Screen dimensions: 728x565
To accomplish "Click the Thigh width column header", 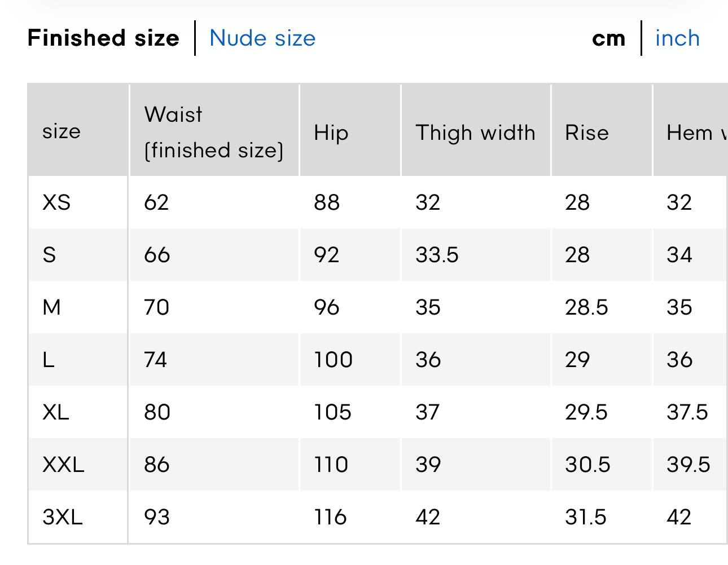I will click(475, 133).
